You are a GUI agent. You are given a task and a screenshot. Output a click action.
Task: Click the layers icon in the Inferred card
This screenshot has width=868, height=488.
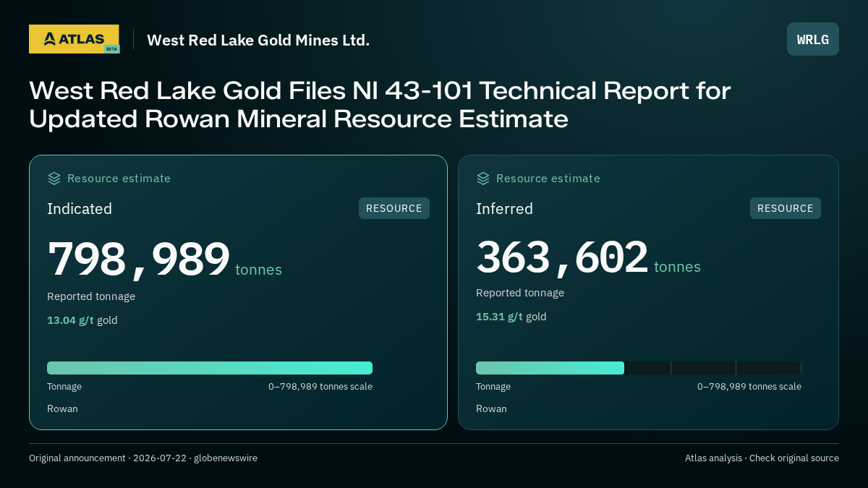click(483, 179)
